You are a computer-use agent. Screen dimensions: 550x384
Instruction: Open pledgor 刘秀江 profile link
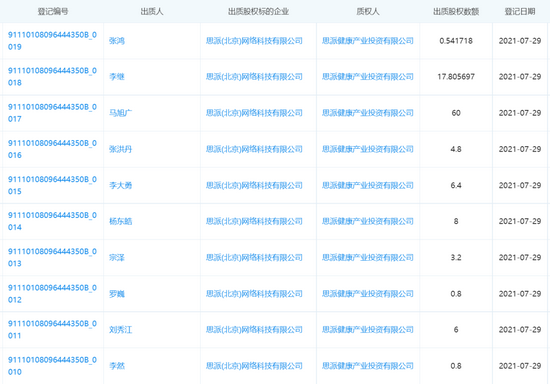(x=121, y=330)
